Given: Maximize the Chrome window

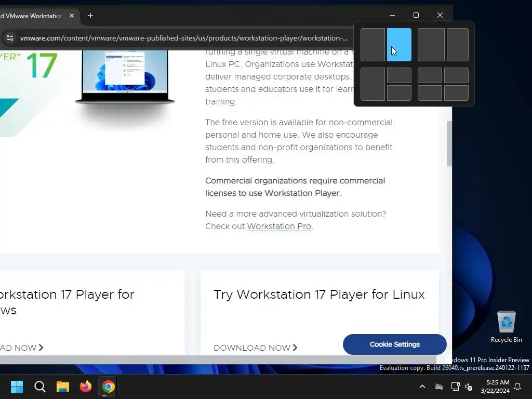Looking at the screenshot, I should pyautogui.click(x=416, y=15).
